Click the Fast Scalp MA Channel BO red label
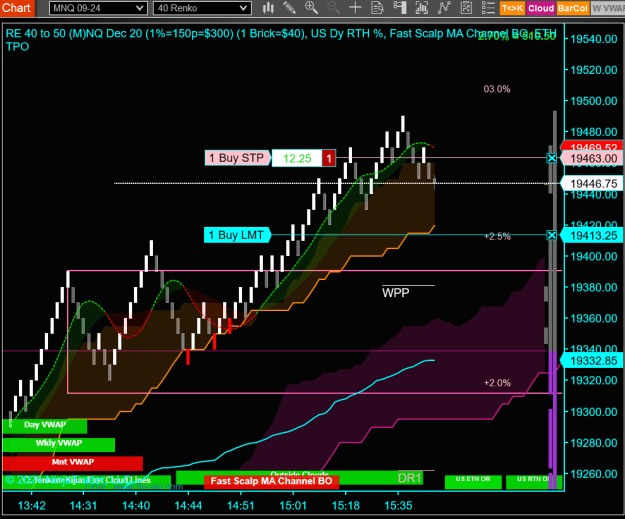 271,481
